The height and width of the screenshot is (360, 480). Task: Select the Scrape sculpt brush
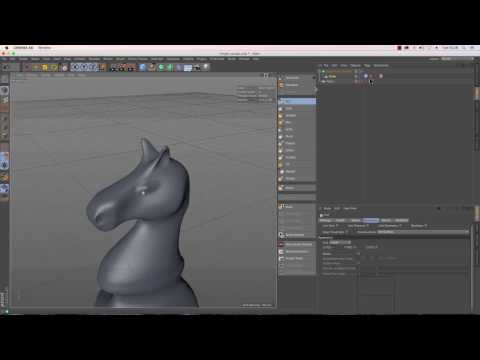pyautogui.click(x=297, y=179)
